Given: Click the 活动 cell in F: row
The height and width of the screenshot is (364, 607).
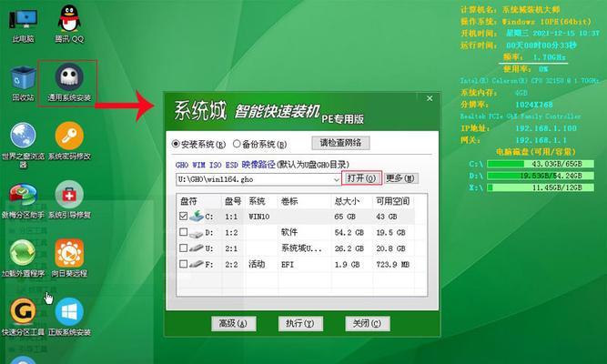Looking at the screenshot, I should (x=257, y=264).
